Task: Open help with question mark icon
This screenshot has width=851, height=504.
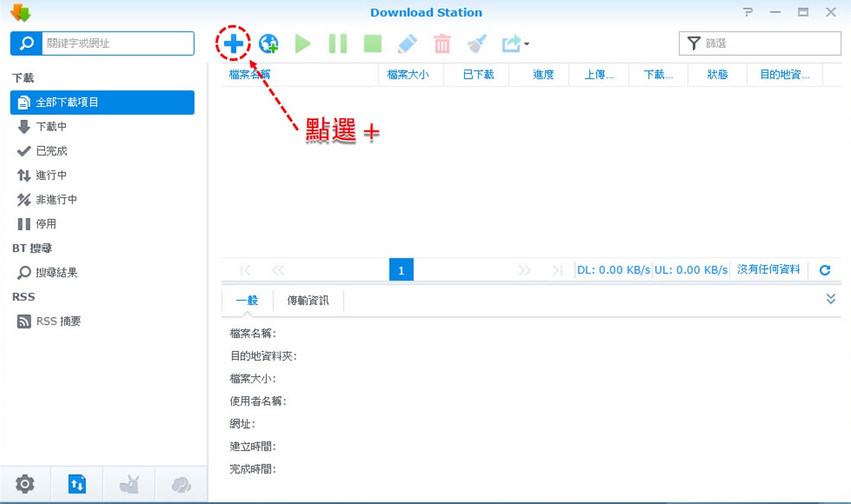Action: [x=747, y=12]
